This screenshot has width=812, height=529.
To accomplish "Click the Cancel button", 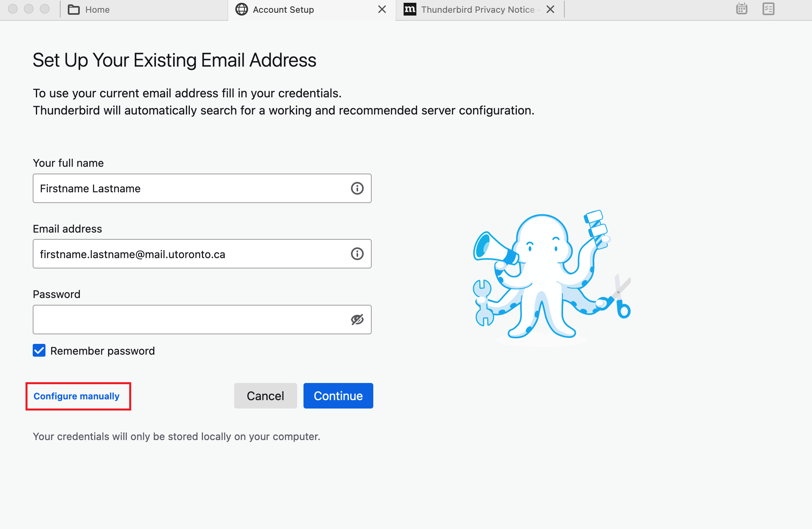I will [x=266, y=395].
